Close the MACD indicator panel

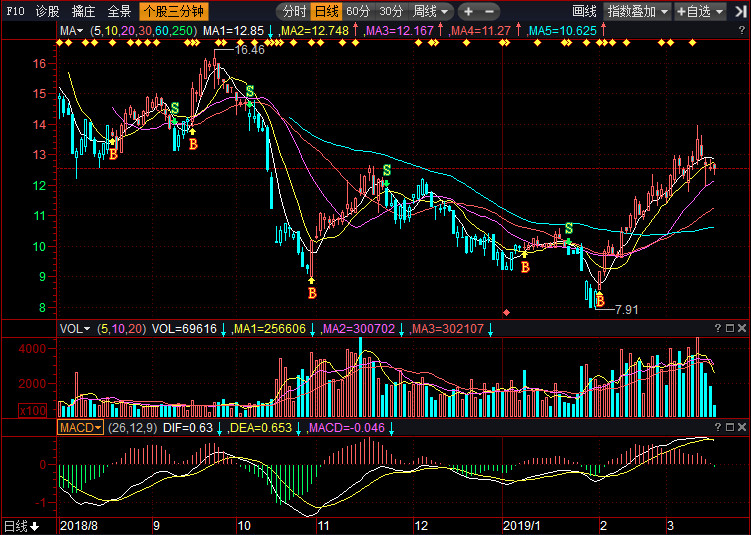[x=743, y=427]
